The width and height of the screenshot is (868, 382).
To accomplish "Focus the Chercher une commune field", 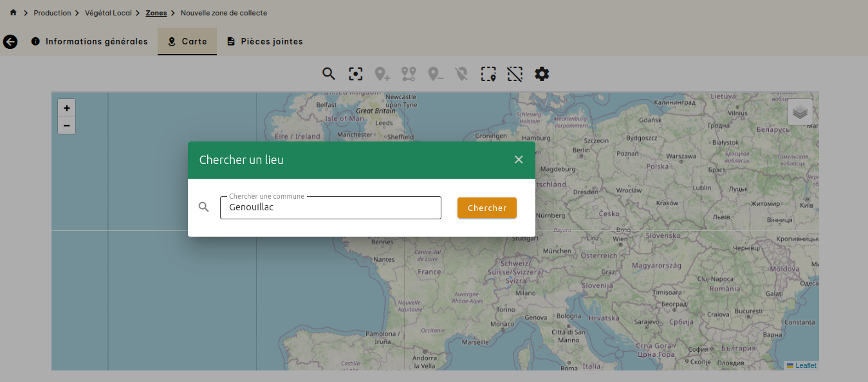I will click(330, 208).
